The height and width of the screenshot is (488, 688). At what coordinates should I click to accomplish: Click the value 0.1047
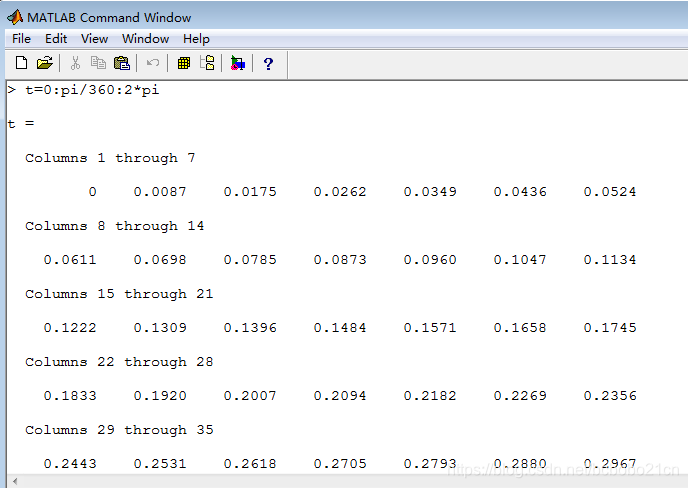click(x=520, y=260)
